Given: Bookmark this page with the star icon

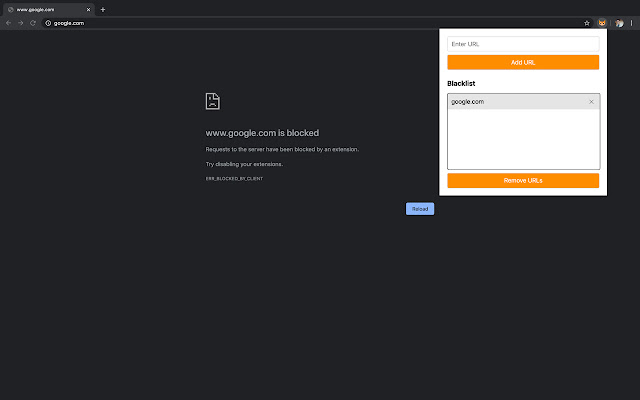Looking at the screenshot, I should coord(587,23).
